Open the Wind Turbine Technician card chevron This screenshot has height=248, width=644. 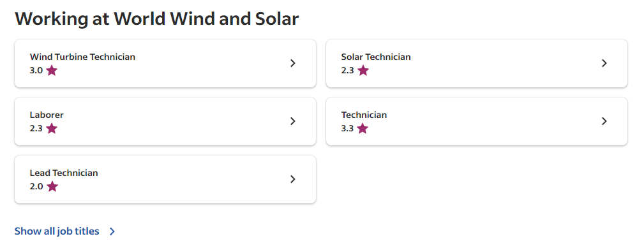(x=293, y=63)
